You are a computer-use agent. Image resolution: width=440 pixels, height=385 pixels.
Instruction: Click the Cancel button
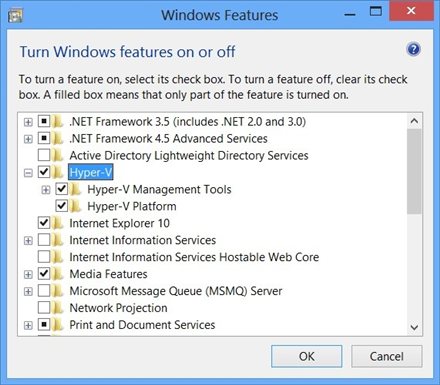click(387, 356)
